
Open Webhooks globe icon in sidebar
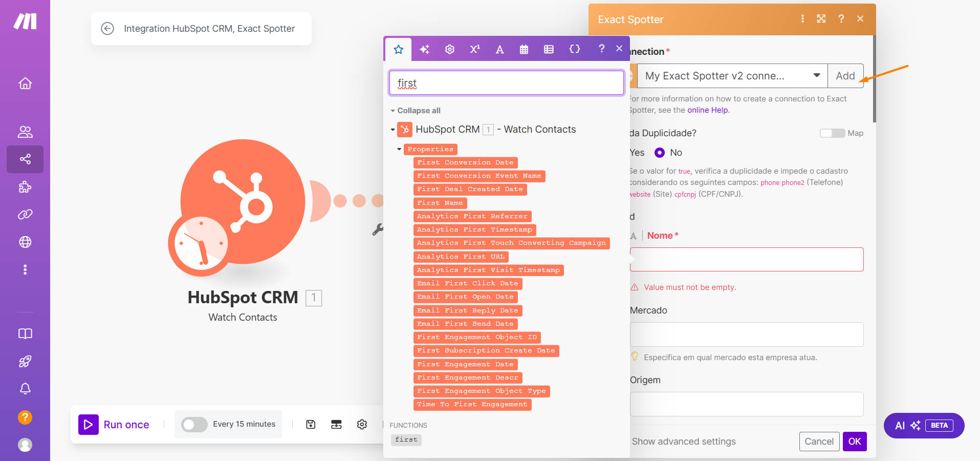(25, 242)
